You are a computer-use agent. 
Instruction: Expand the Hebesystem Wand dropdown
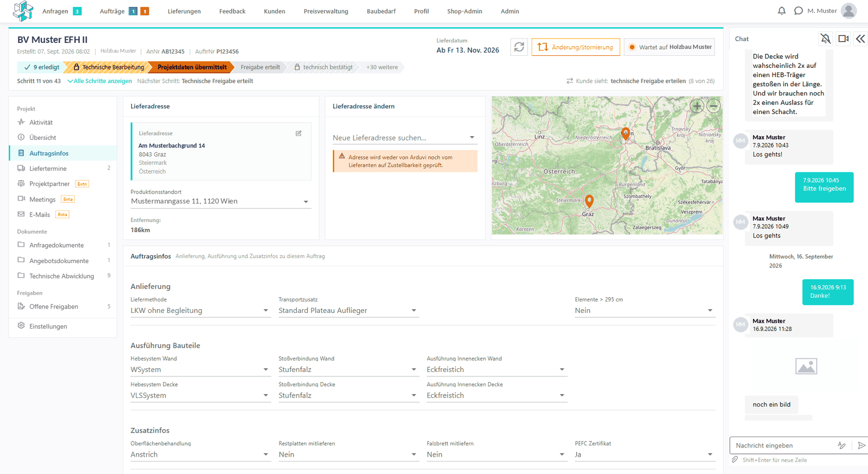click(201, 370)
